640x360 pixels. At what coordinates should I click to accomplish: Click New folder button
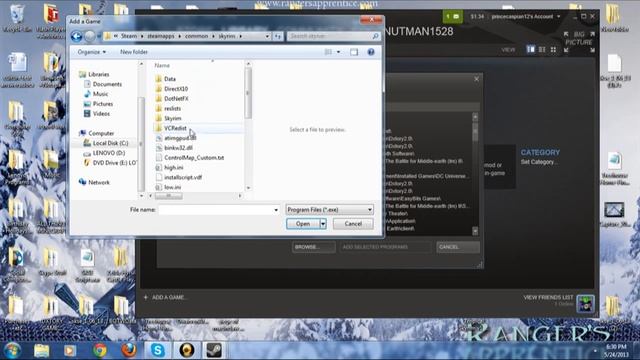(134, 52)
